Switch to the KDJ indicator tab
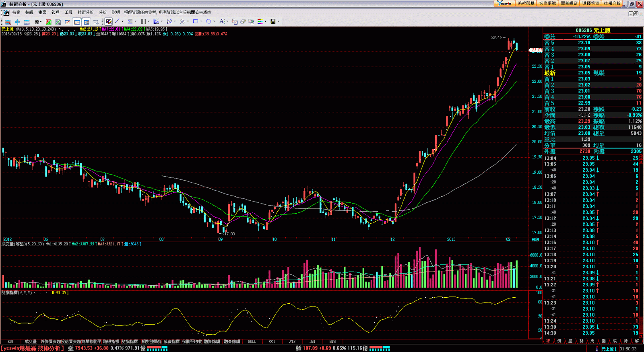This screenshot has height=352, width=644. [10, 342]
